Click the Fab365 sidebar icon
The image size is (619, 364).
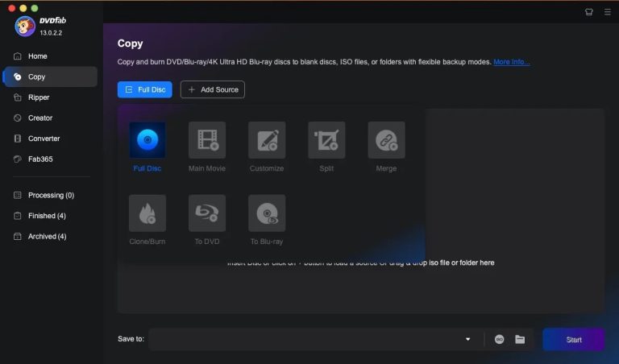coord(18,159)
